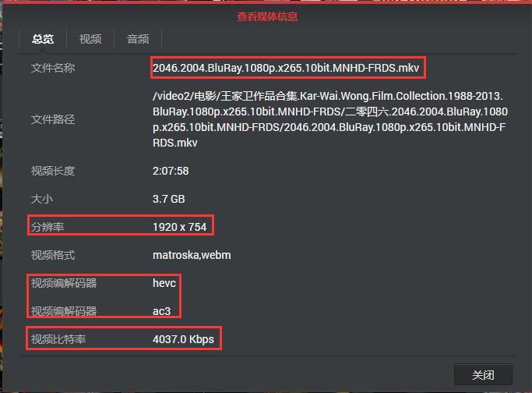The height and width of the screenshot is (393, 532).
Task: Select the 4037.0 Kbps bitrate value
Action: tap(183, 339)
